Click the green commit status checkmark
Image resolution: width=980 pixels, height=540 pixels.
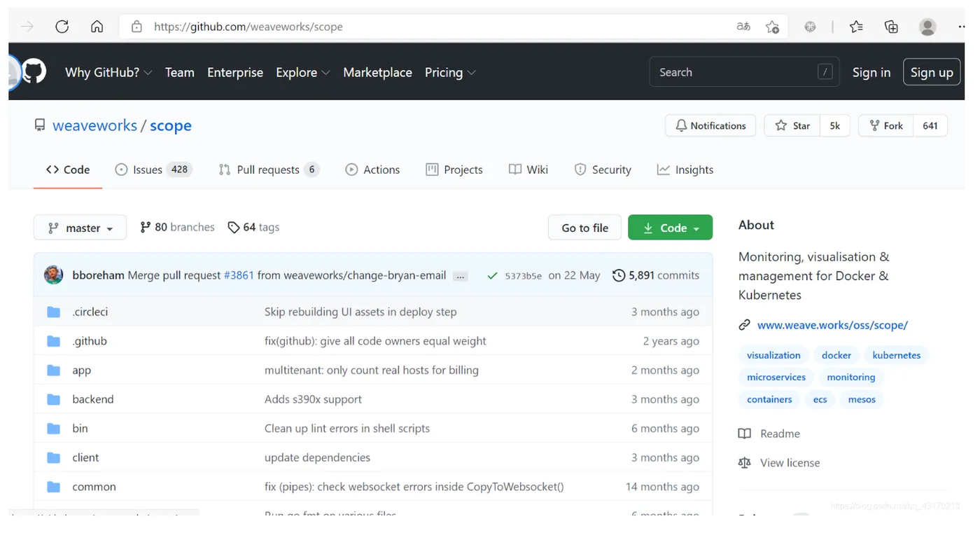coord(492,276)
